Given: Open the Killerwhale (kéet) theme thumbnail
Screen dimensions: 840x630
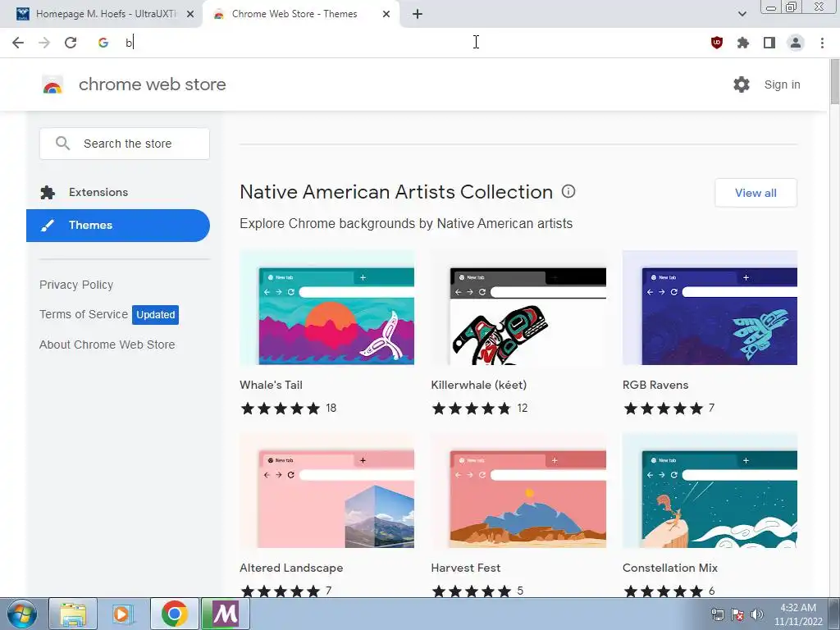Looking at the screenshot, I should coord(518,308).
